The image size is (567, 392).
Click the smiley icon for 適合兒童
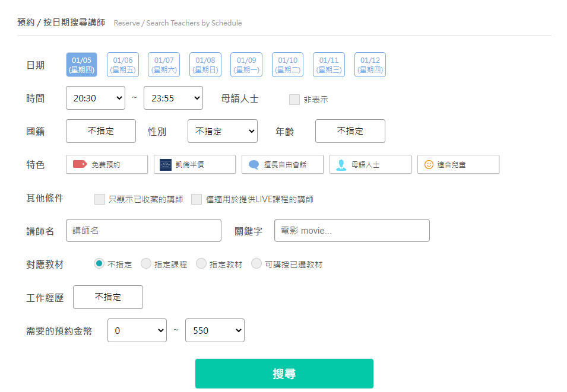429,165
